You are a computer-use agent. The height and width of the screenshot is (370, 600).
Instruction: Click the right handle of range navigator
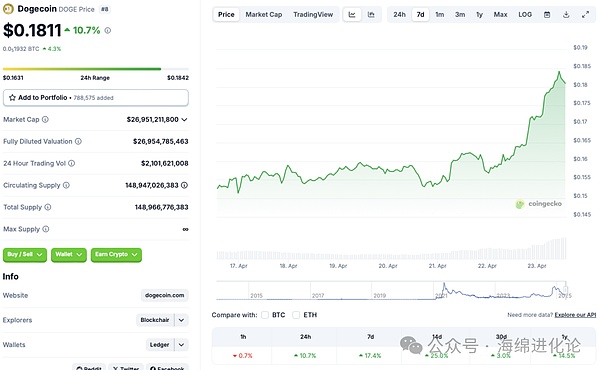(566, 290)
